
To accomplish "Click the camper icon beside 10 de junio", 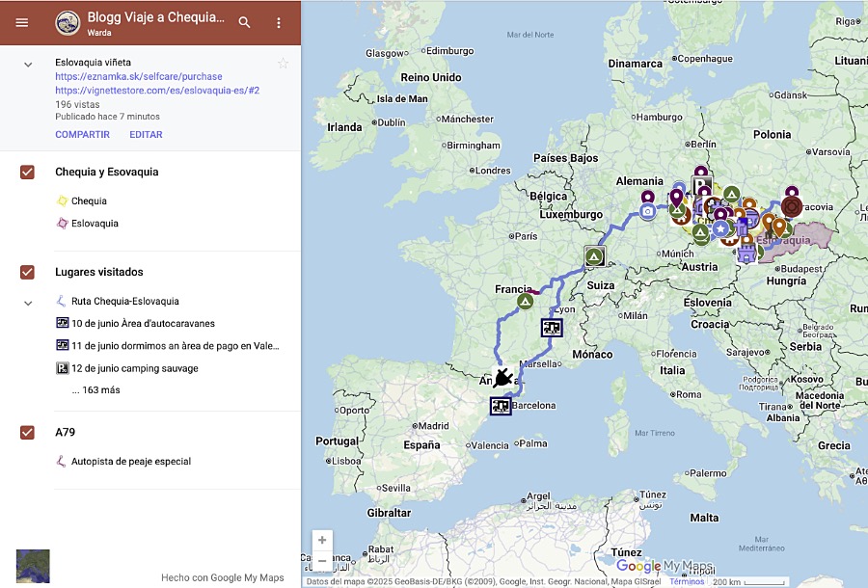I will [x=62, y=323].
